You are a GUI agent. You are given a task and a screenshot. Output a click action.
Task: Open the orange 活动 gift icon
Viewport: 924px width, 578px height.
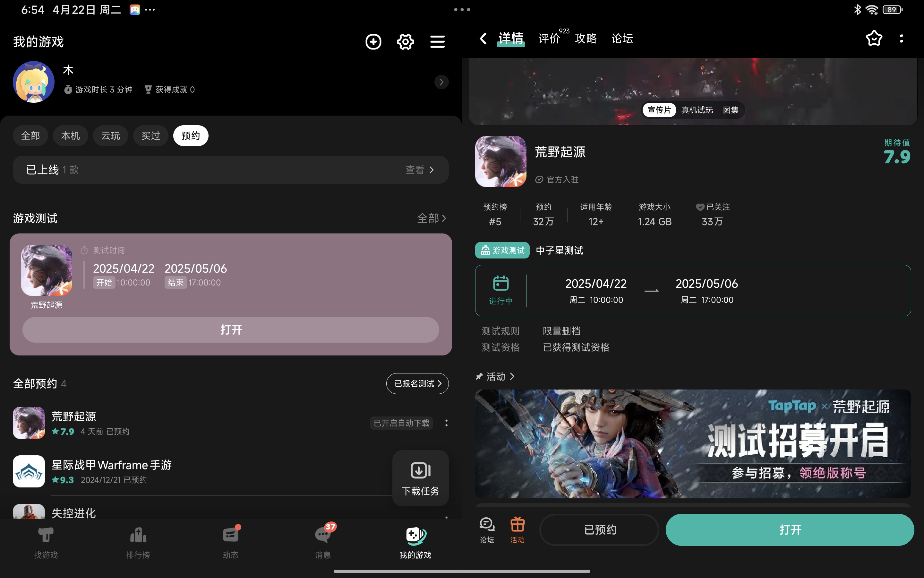pyautogui.click(x=518, y=530)
